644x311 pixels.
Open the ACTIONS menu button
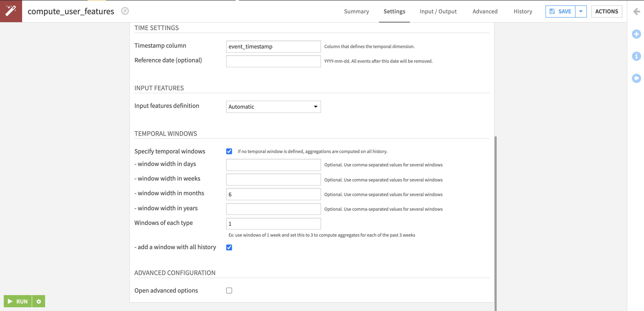[x=606, y=11]
